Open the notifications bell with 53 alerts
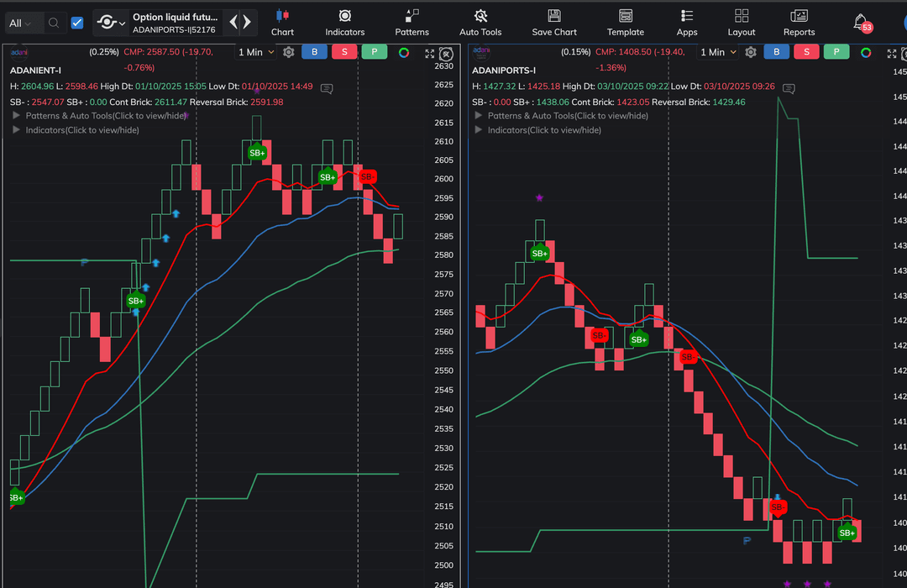 [x=860, y=22]
